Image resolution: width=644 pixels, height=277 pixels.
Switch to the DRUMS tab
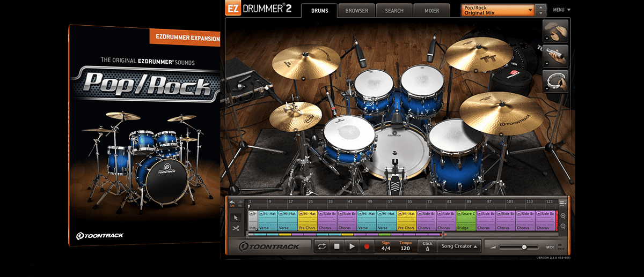tap(319, 10)
